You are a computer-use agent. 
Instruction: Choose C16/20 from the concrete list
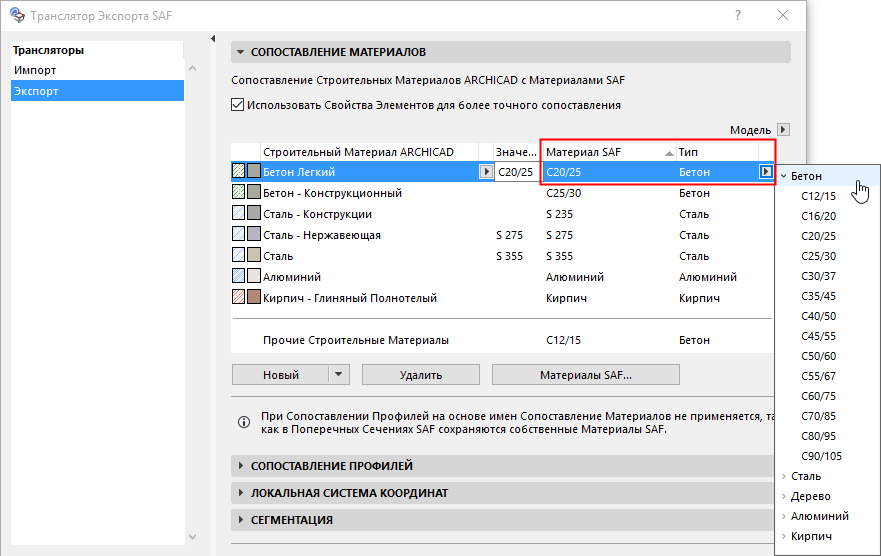(818, 216)
